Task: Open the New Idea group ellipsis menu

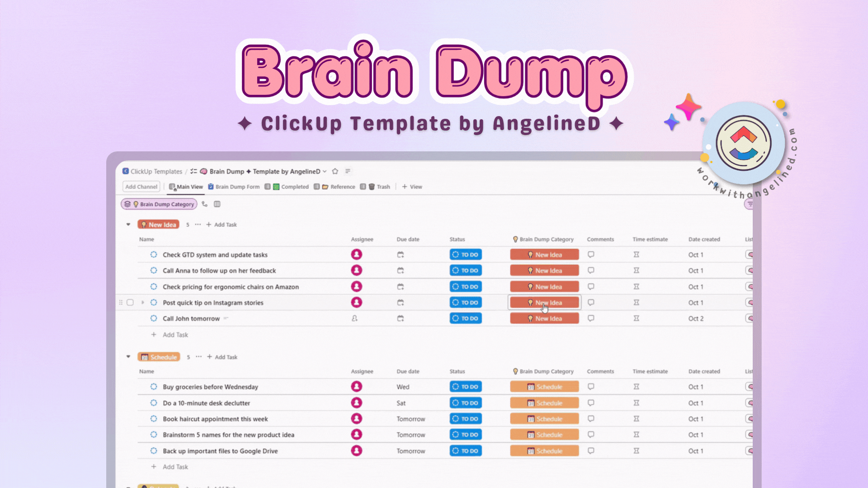Action: pos(198,225)
